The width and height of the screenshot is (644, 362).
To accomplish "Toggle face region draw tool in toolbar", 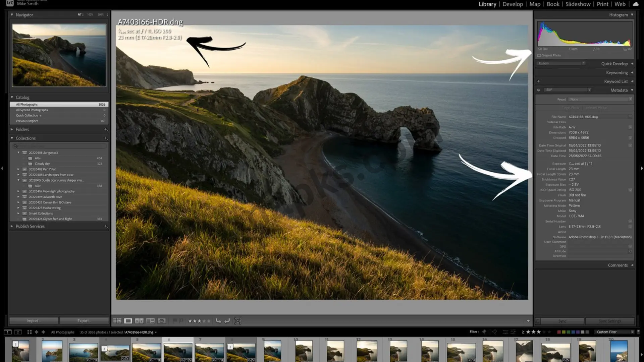I will pos(238,321).
